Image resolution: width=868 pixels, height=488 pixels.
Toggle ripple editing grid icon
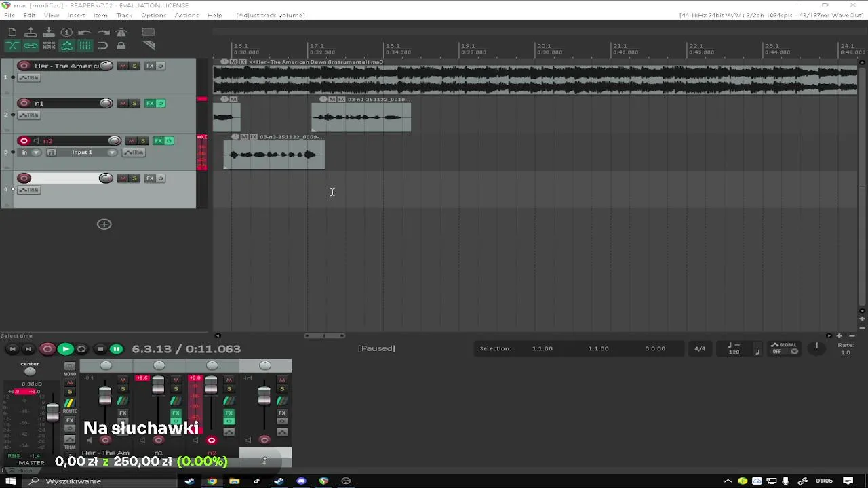tap(49, 46)
